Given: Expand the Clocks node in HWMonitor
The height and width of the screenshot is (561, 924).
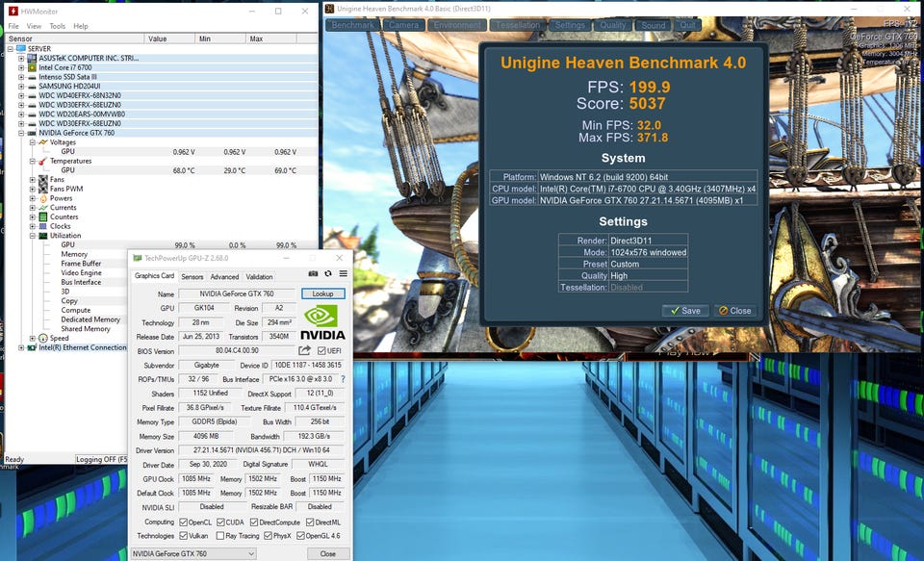Looking at the screenshot, I should 33,226.
